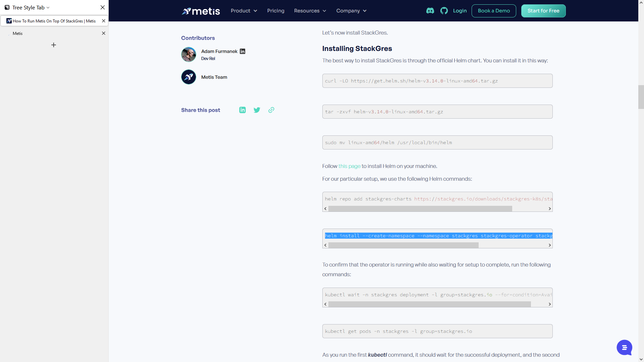Open the chat widget bubble
The height and width of the screenshot is (362, 644).
(x=624, y=348)
